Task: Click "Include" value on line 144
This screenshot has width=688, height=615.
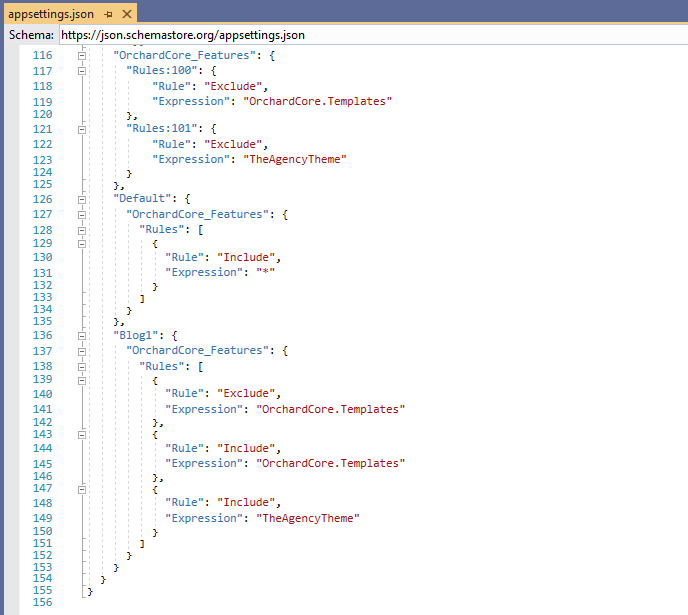Action: point(246,448)
